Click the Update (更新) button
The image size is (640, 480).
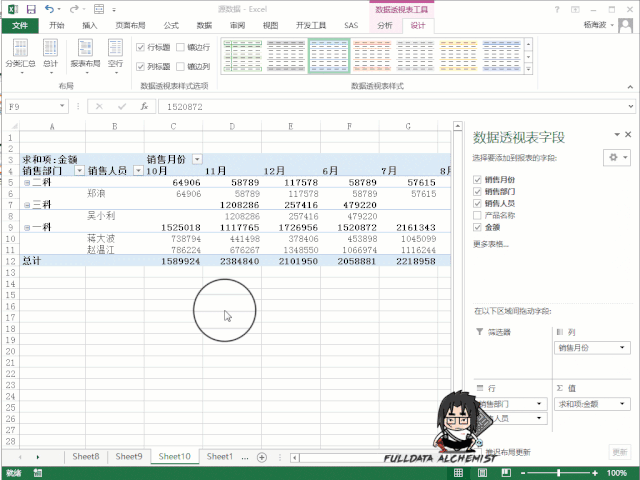[x=620, y=452]
